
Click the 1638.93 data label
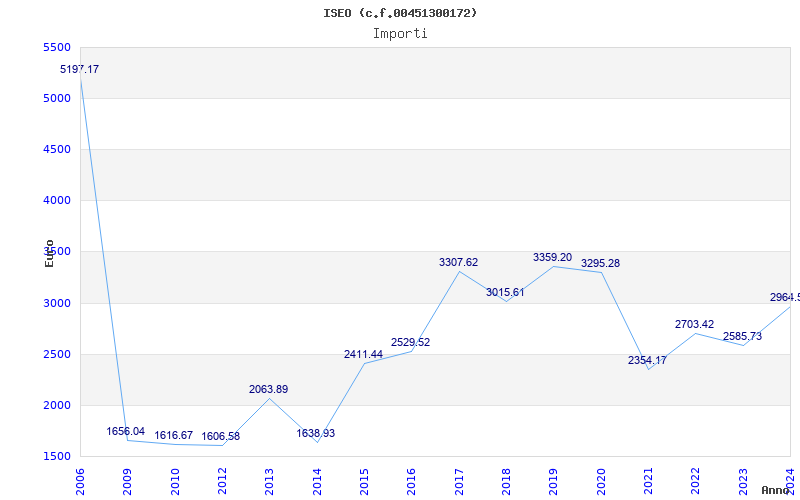[316, 433]
